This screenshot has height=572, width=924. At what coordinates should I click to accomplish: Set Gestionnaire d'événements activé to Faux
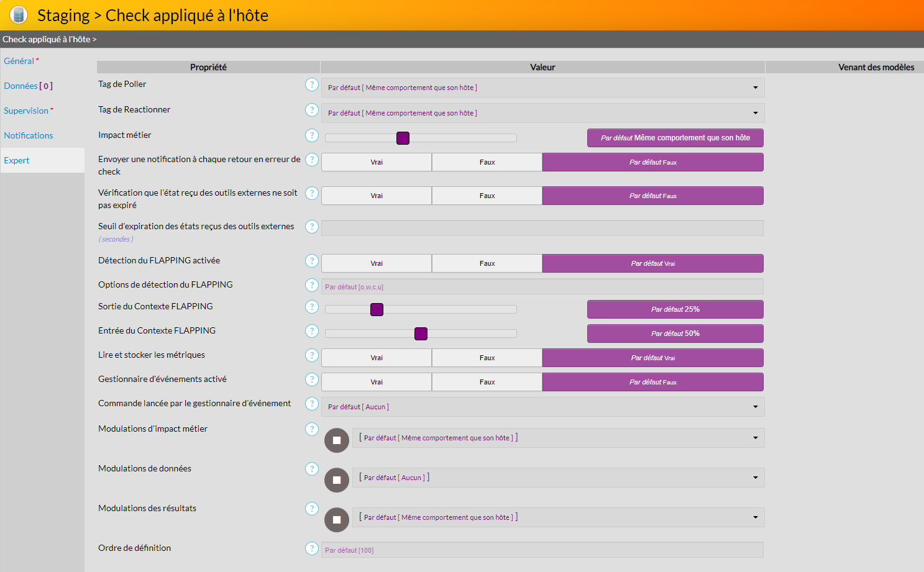pyautogui.click(x=487, y=382)
